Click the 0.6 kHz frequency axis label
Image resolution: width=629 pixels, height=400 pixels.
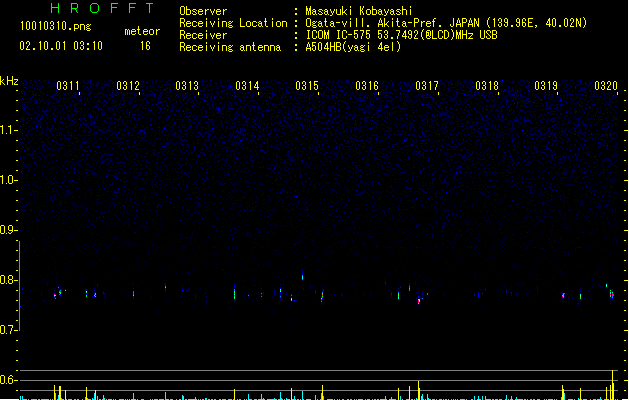pos(8,380)
